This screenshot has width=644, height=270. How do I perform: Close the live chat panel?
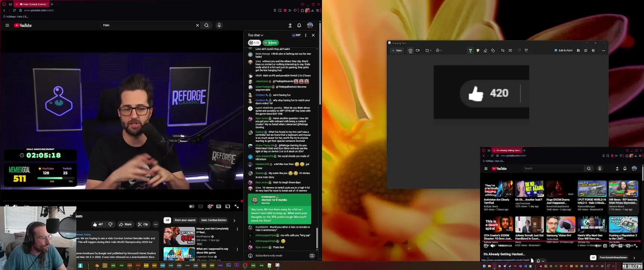[313, 35]
